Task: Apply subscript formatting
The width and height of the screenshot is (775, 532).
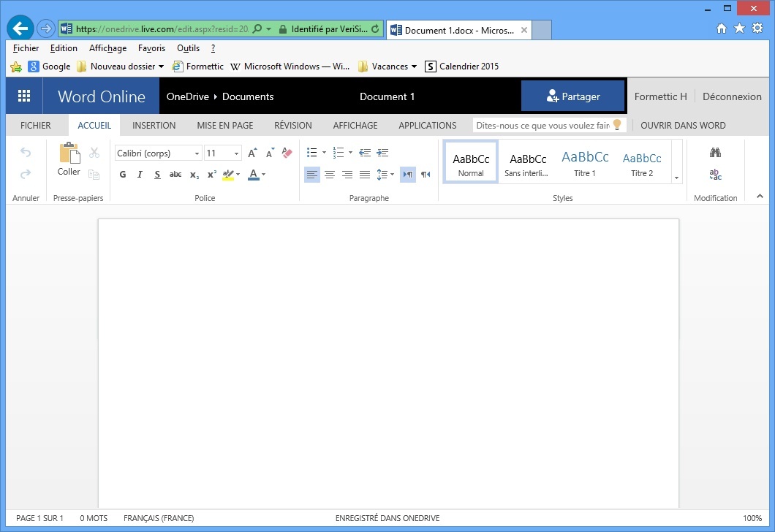Action: (194, 175)
